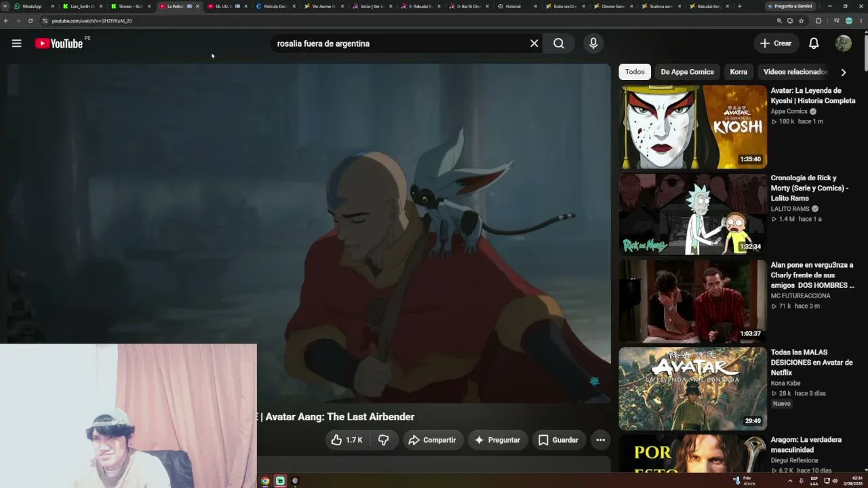
Task: Open the browser extensions puzzle icon
Action: point(818,21)
